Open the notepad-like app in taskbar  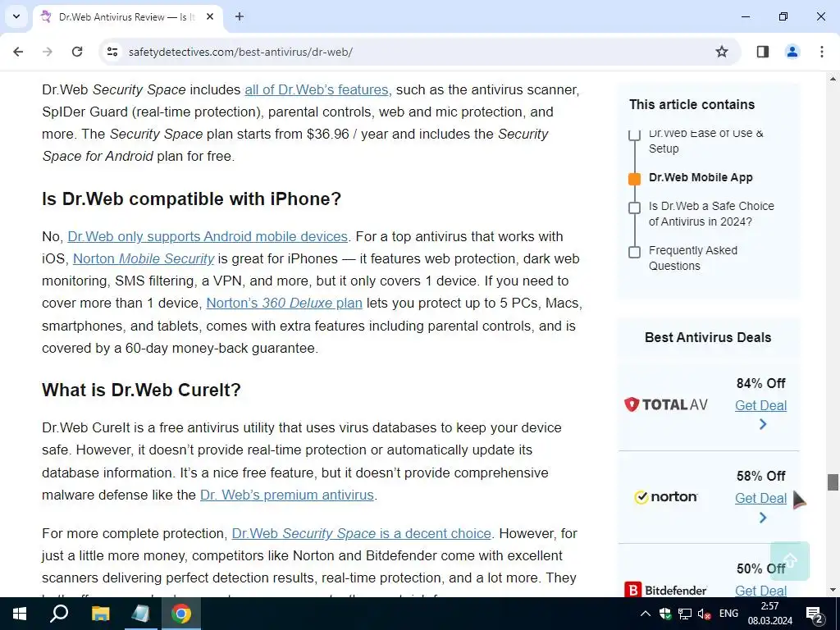141,614
